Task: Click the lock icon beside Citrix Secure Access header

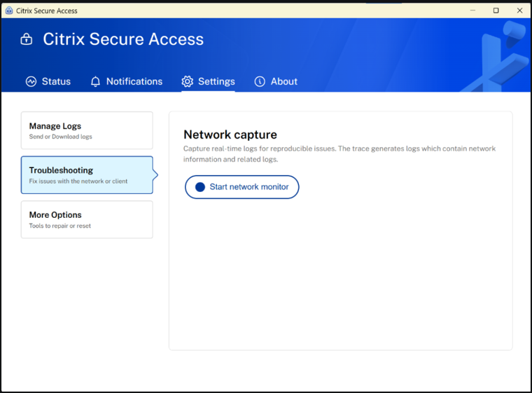Action: [27, 39]
